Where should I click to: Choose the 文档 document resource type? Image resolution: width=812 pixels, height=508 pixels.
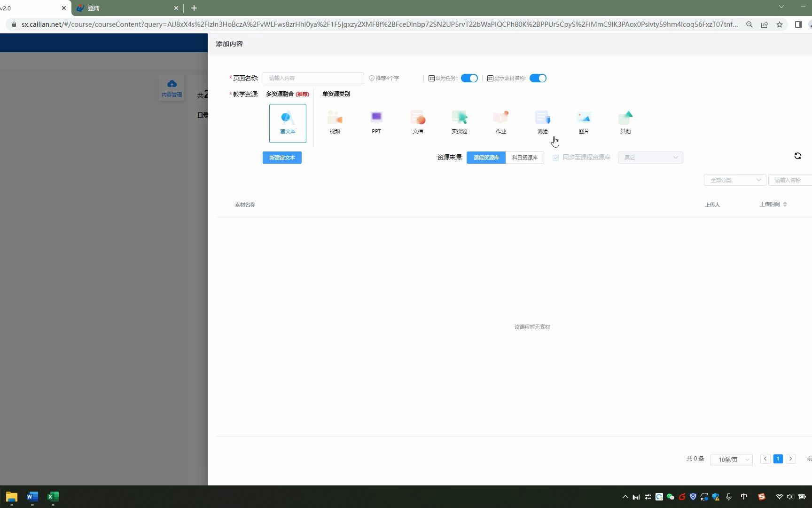(418, 122)
